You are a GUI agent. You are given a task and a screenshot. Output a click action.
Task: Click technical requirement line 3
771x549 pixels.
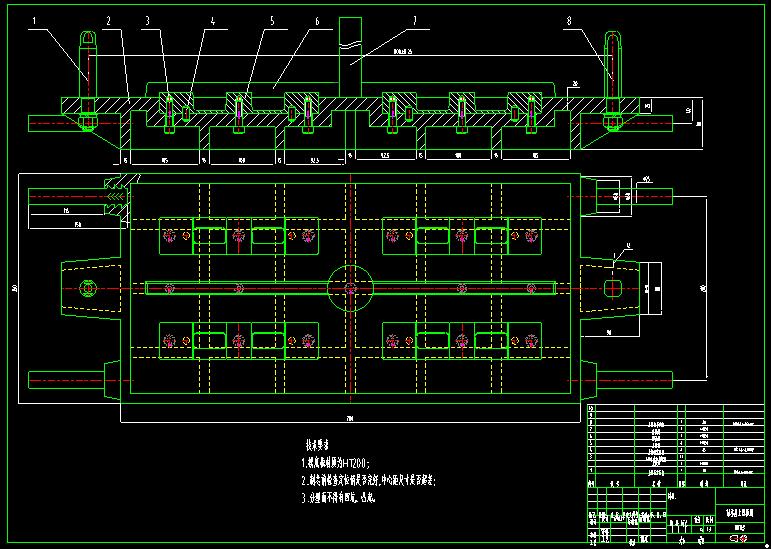point(338,498)
